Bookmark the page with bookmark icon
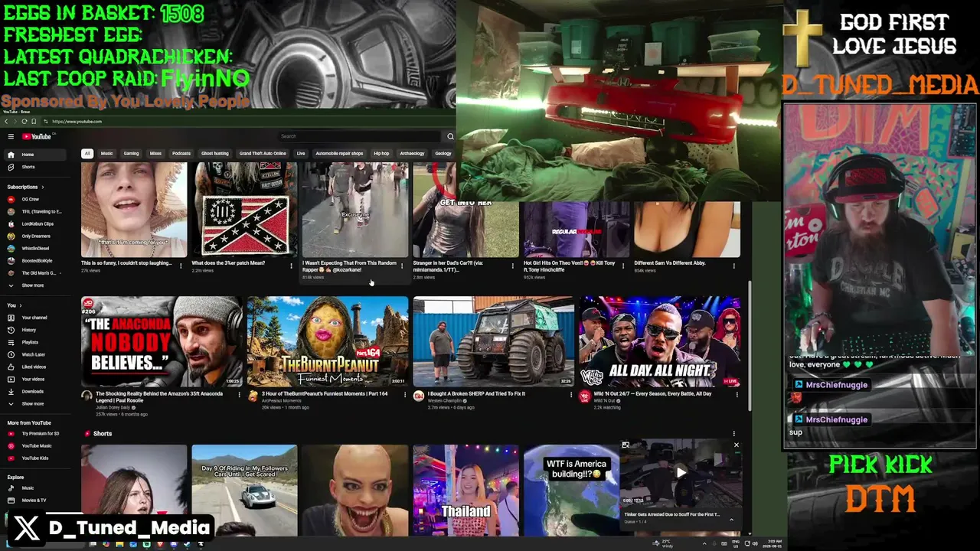This screenshot has height=551, width=980. click(34, 121)
